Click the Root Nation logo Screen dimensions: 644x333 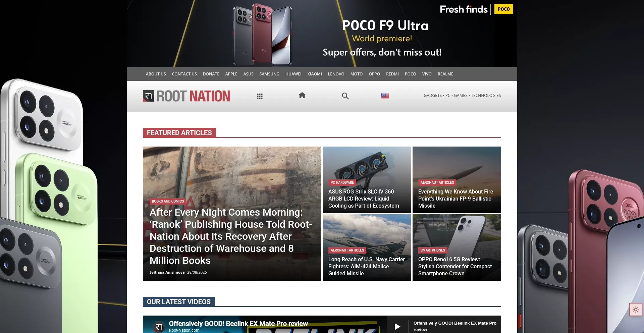click(186, 96)
